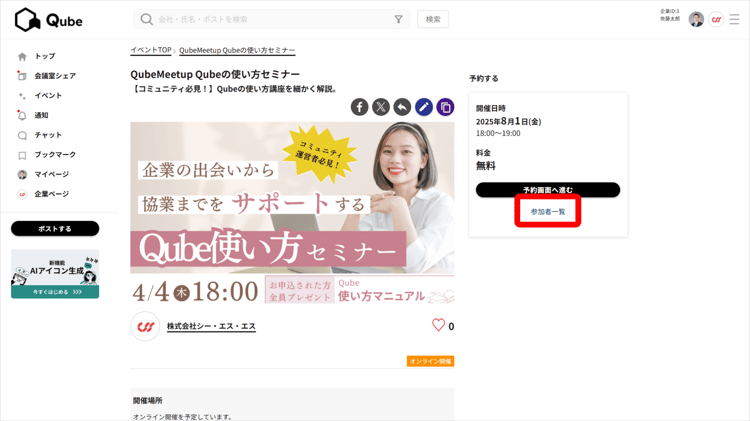Open 企業ページ from sidebar
Screen dimensions: 750x421
click(x=52, y=194)
